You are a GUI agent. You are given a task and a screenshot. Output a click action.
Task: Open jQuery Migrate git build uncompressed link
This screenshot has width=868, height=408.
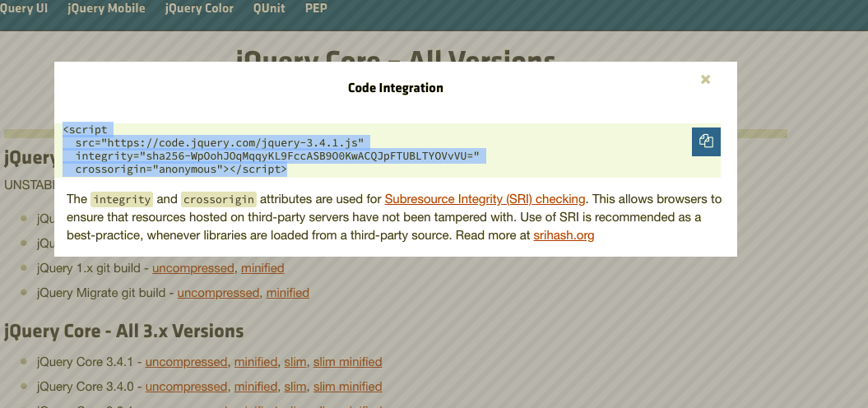point(218,292)
